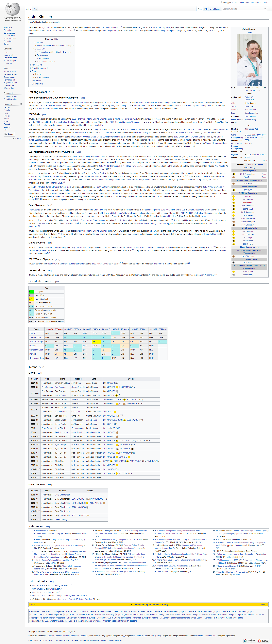
Task: Expand the 4 more languages list
Action: [9, 134]
